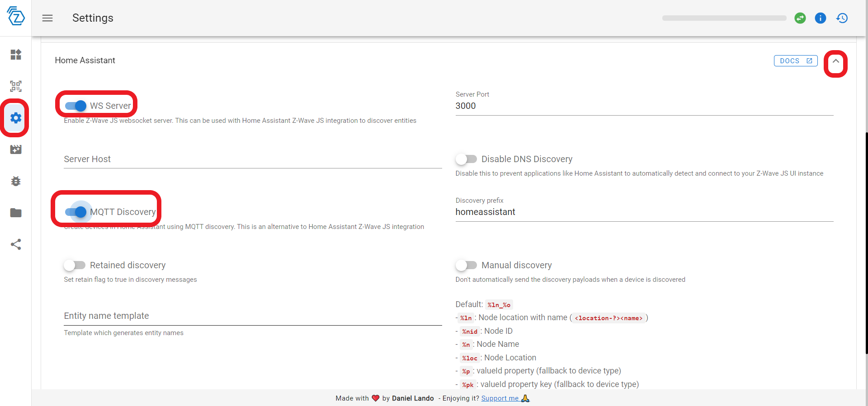Click the Z-Wave JS UI logo
Image resolution: width=868 pixels, height=406 pixels.
pyautogui.click(x=16, y=16)
